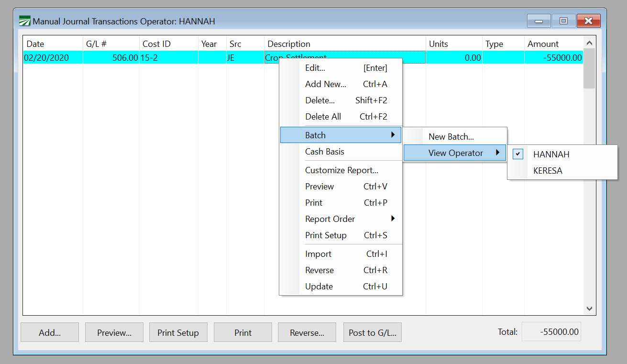Select operator HANNAH from View Operator submenu
Screen dimensions: 627x364
click(x=550, y=154)
